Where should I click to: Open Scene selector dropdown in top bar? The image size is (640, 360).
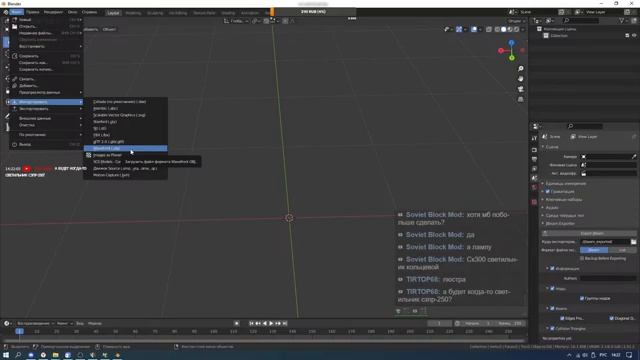(x=512, y=12)
